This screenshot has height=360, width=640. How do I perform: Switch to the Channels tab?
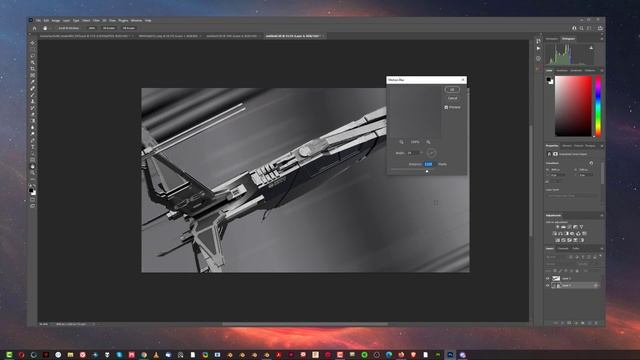pyautogui.click(x=563, y=249)
